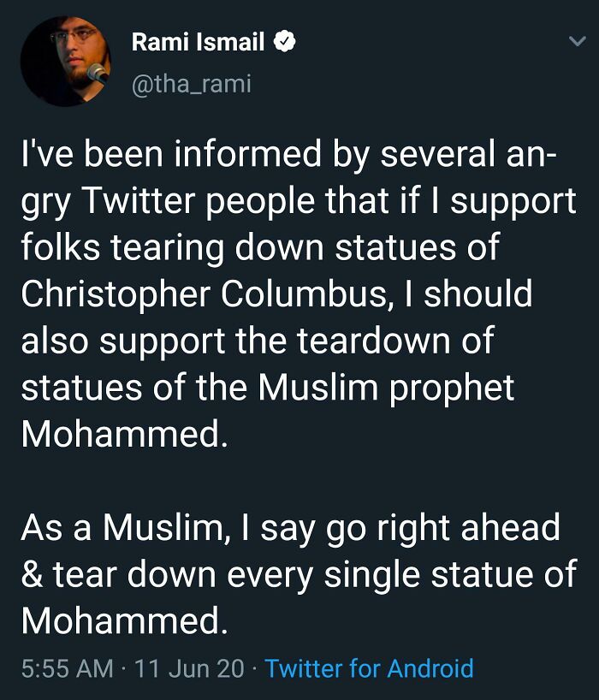This screenshot has width=599, height=700.
Task: Click the ampersand symbol in the tweet
Action: 32,574
